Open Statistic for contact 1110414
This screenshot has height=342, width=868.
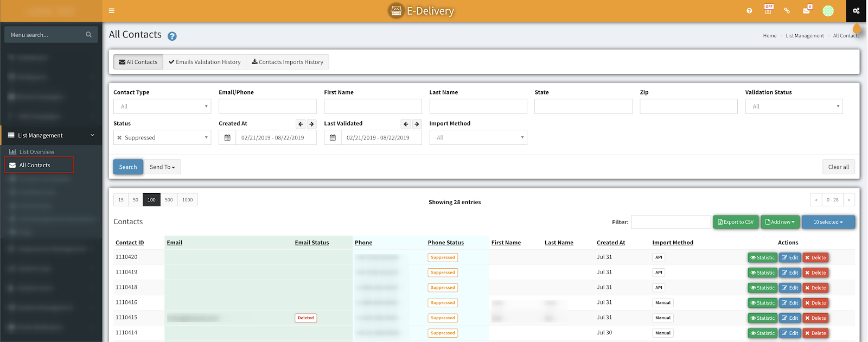[763, 333]
